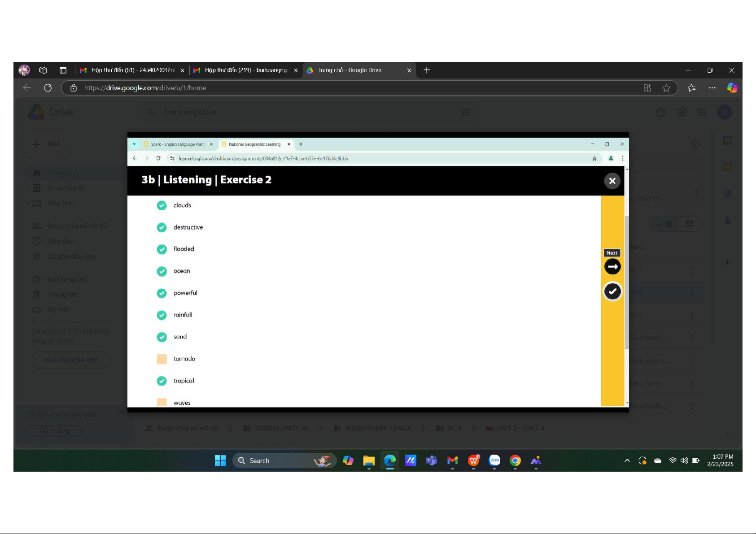This screenshot has height=534, width=756.
Task: Untick the tropical checkbox
Action: [162, 381]
